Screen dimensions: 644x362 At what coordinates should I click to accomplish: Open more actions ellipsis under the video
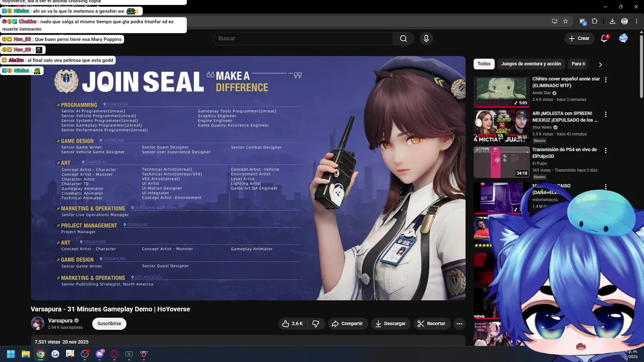tap(459, 324)
